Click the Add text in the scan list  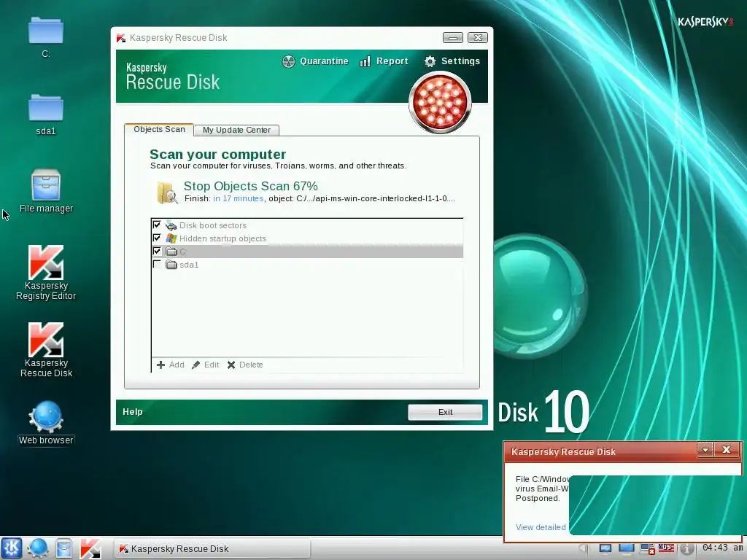click(177, 365)
